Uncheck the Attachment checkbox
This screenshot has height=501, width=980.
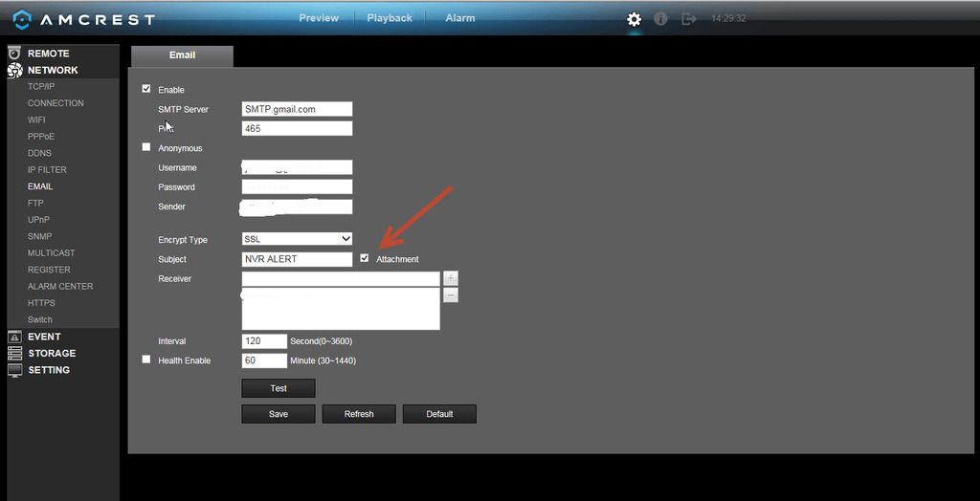(365, 258)
